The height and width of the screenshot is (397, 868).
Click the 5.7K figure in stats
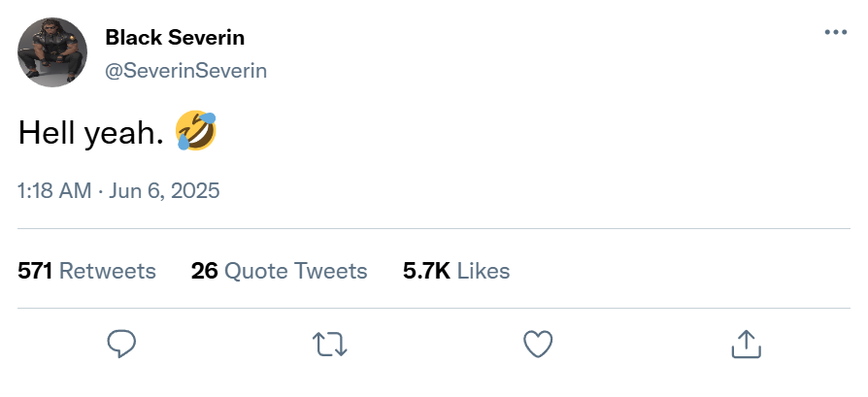426,271
